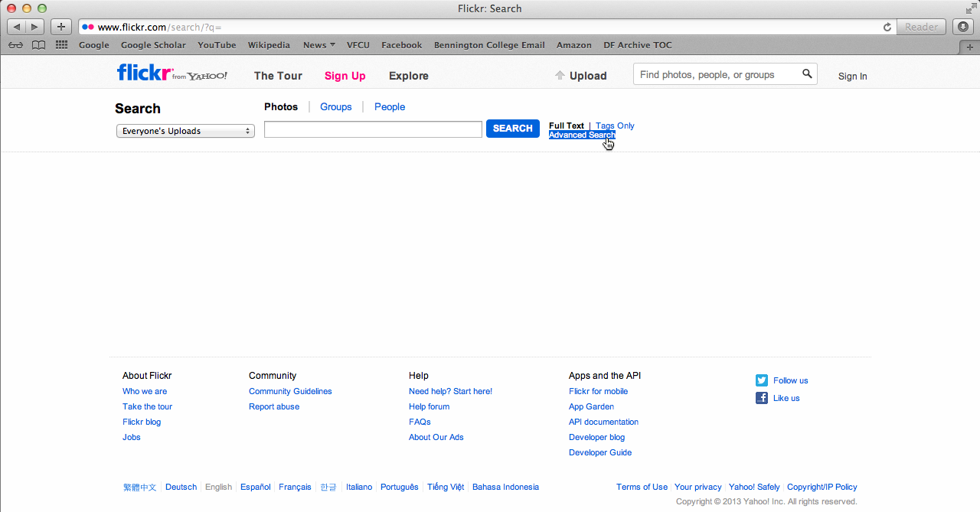
Task: Click the Safari forward arrow button
Action: coord(35,27)
